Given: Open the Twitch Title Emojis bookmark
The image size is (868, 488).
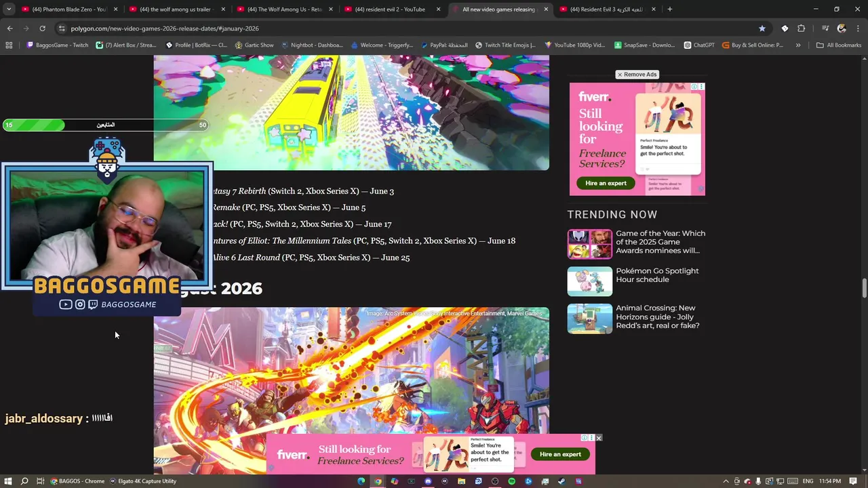Looking at the screenshot, I should (505, 45).
